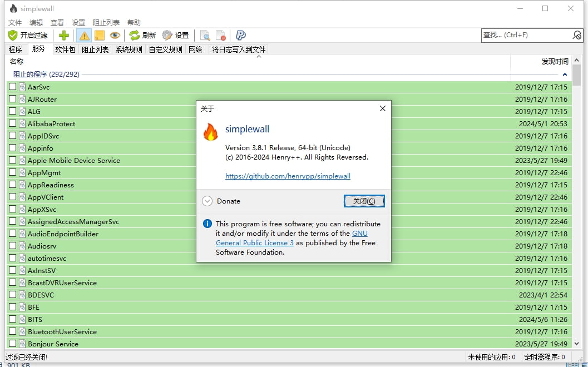Click the 查找 search input field
This screenshot has width=588, height=367.
coord(526,35)
